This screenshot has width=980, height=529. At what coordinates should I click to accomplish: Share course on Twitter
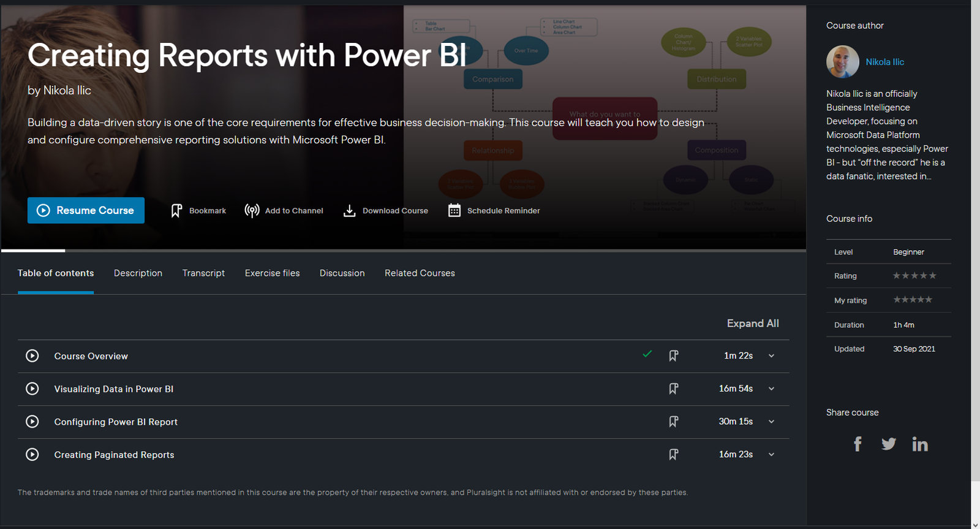(x=888, y=444)
